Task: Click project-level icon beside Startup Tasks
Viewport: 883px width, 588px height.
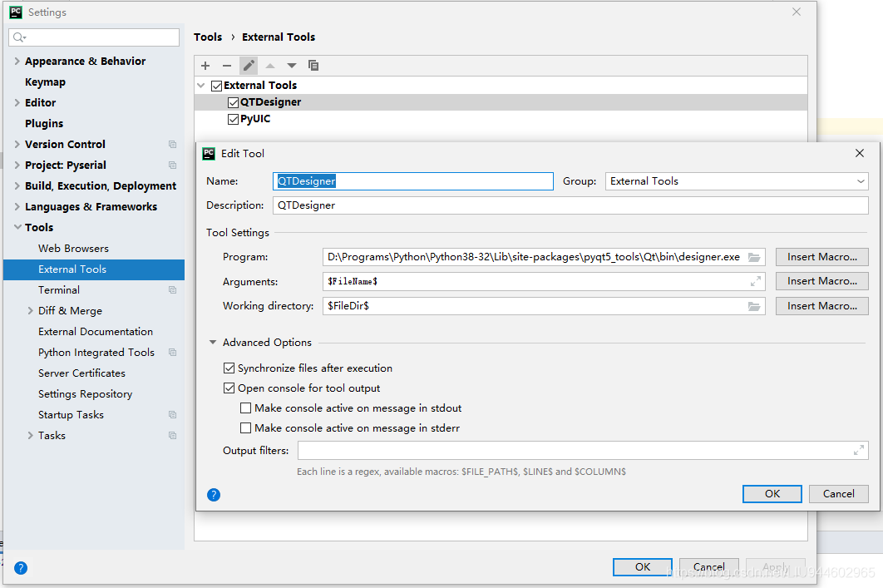Action: [172, 415]
